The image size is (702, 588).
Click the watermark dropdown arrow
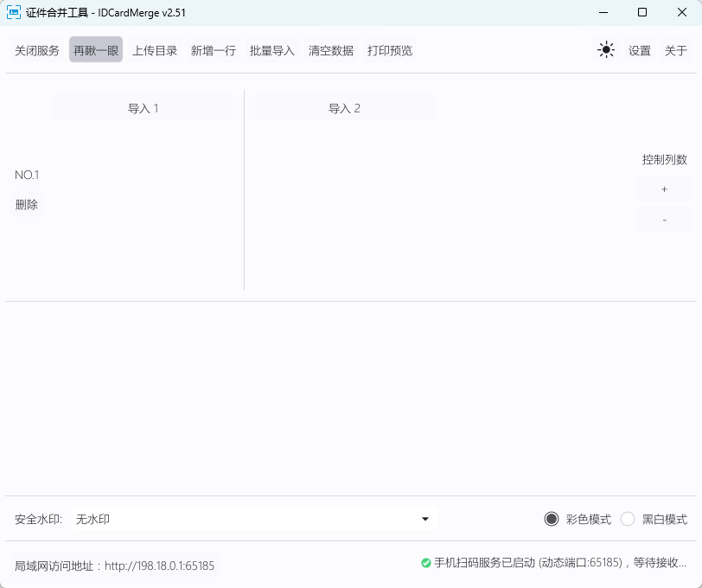click(x=425, y=519)
